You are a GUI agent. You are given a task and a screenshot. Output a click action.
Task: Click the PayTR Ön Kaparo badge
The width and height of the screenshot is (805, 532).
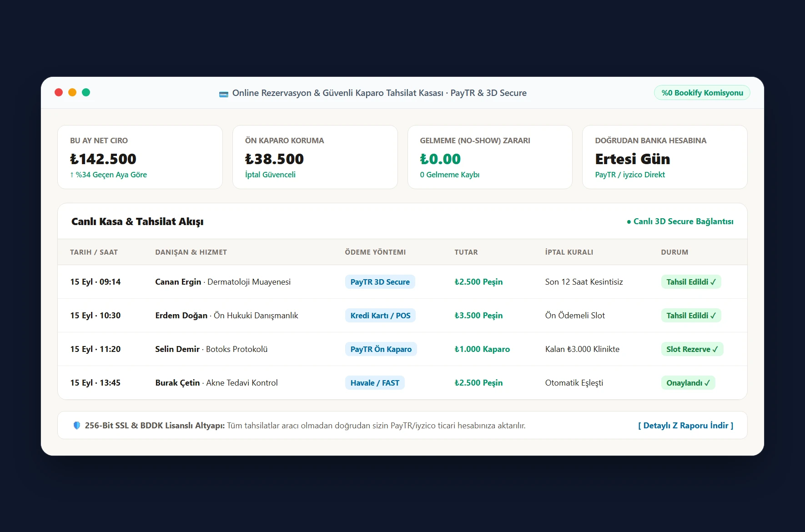click(x=381, y=349)
